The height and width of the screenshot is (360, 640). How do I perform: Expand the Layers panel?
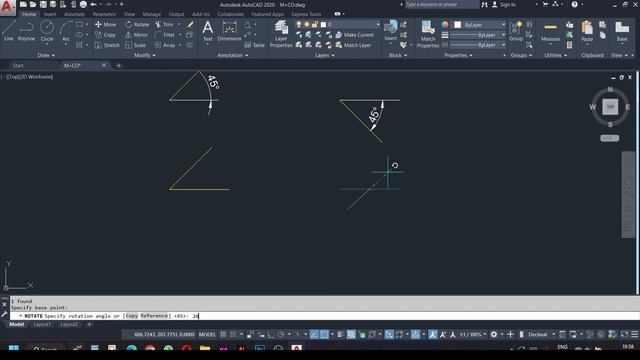coord(324,55)
